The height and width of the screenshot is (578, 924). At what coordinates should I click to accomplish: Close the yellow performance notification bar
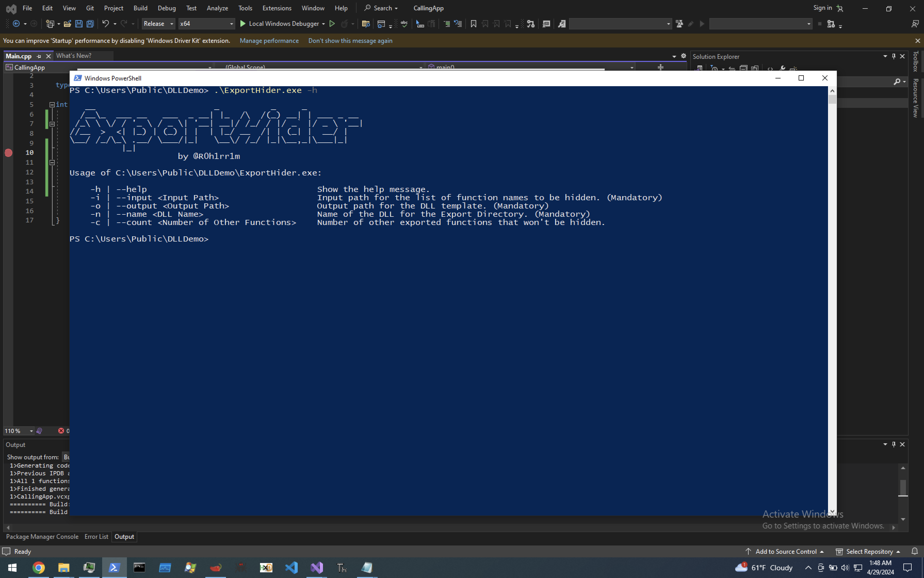tap(917, 41)
